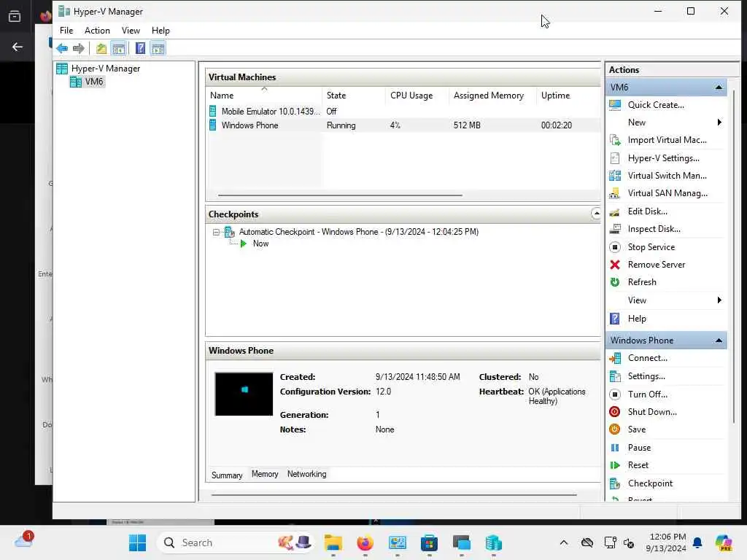This screenshot has height=560, width=747.
Task: Select the Windows Phone virtual machine row
Action: (404, 125)
